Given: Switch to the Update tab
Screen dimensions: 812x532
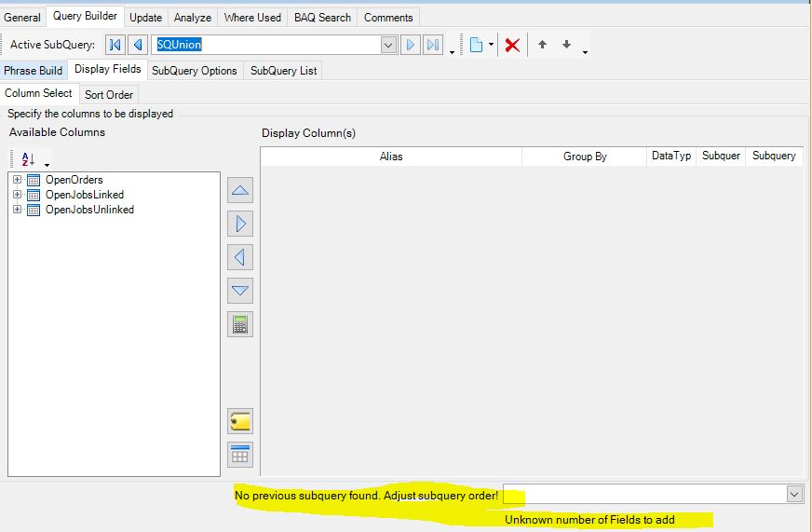Looking at the screenshot, I should point(145,18).
